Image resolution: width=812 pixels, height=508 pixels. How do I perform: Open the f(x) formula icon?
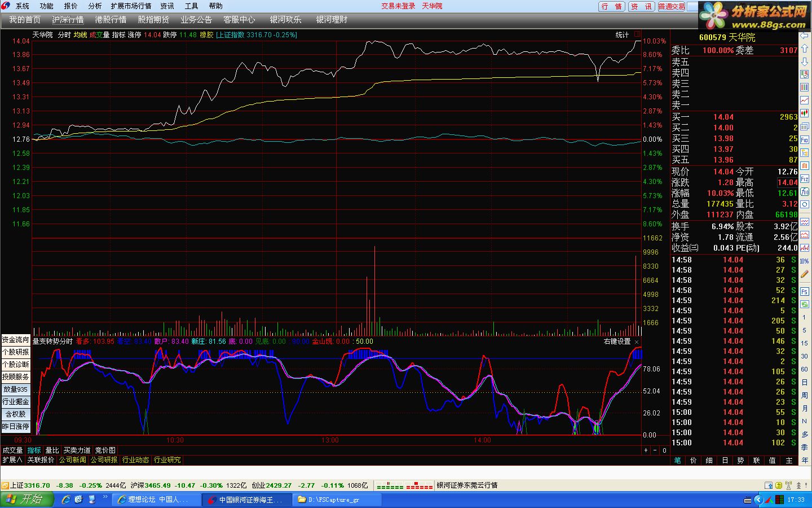tap(805, 192)
